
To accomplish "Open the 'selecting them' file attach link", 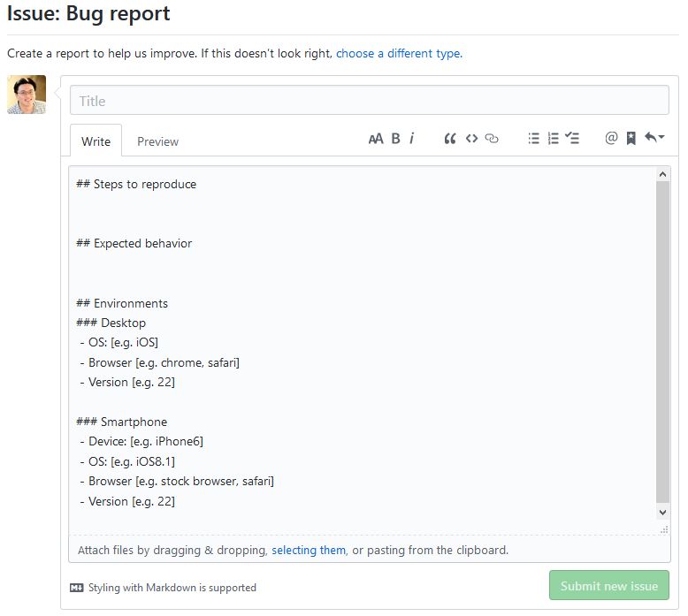I will [309, 550].
